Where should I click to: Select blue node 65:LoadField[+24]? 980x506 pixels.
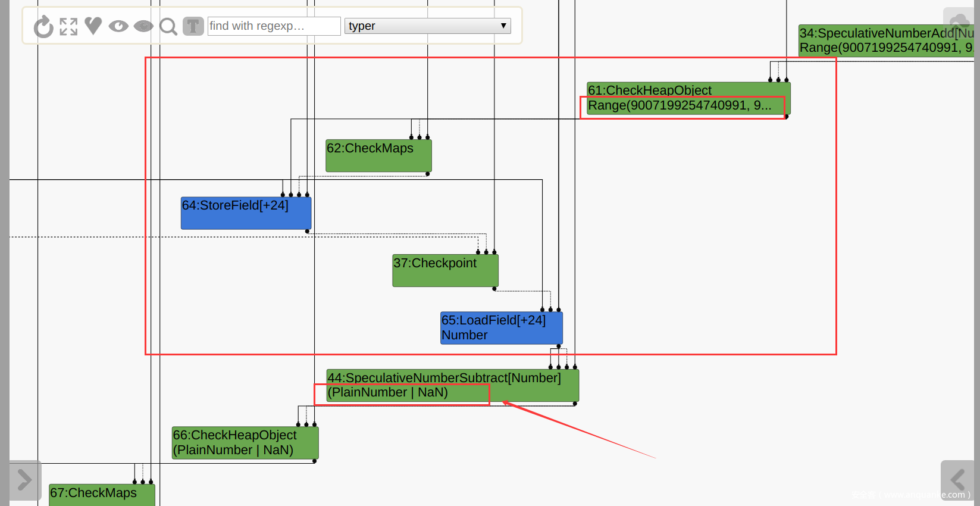pos(501,328)
